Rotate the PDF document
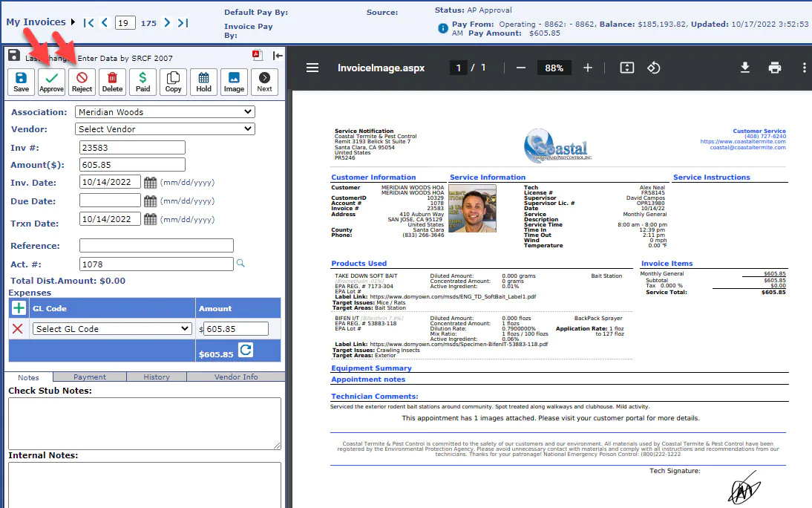This screenshot has height=508, width=812. (653, 68)
